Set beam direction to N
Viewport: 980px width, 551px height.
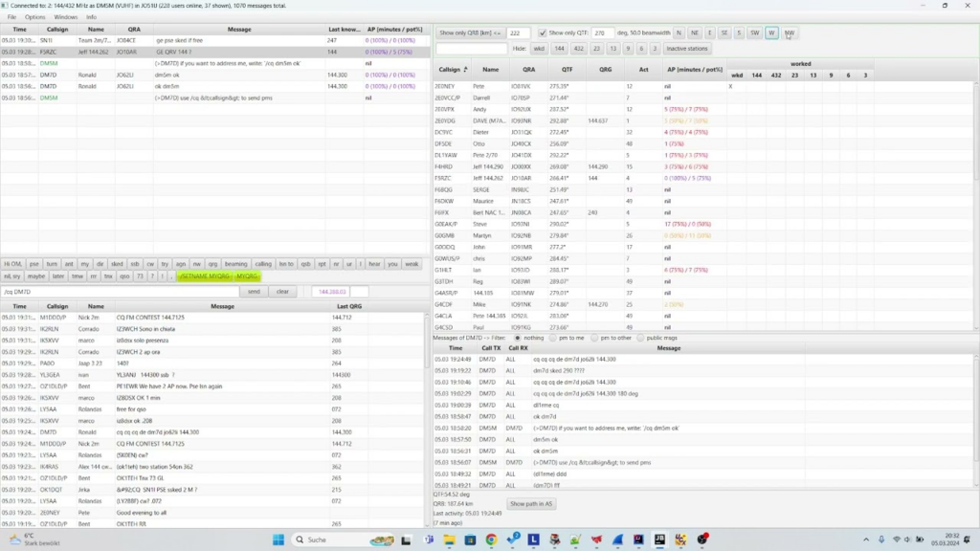[679, 33]
